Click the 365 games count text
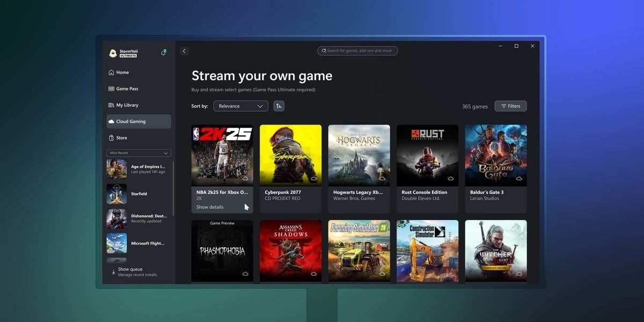644x322 pixels. 475,106
